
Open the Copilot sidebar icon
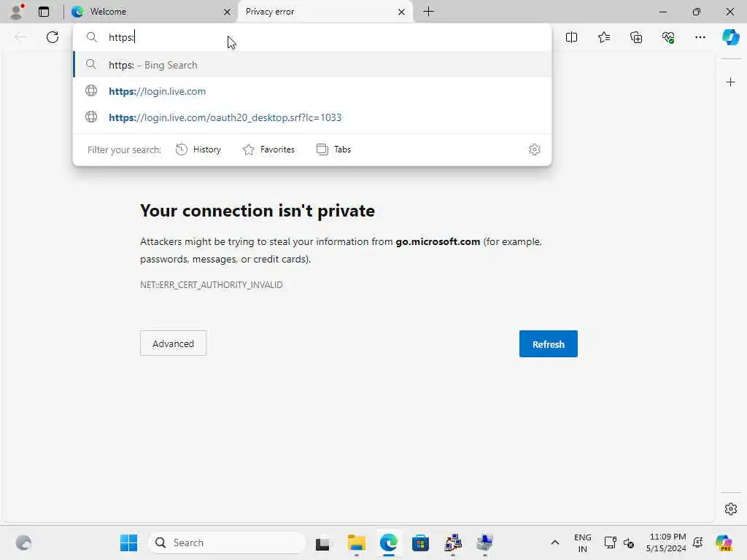(730, 37)
